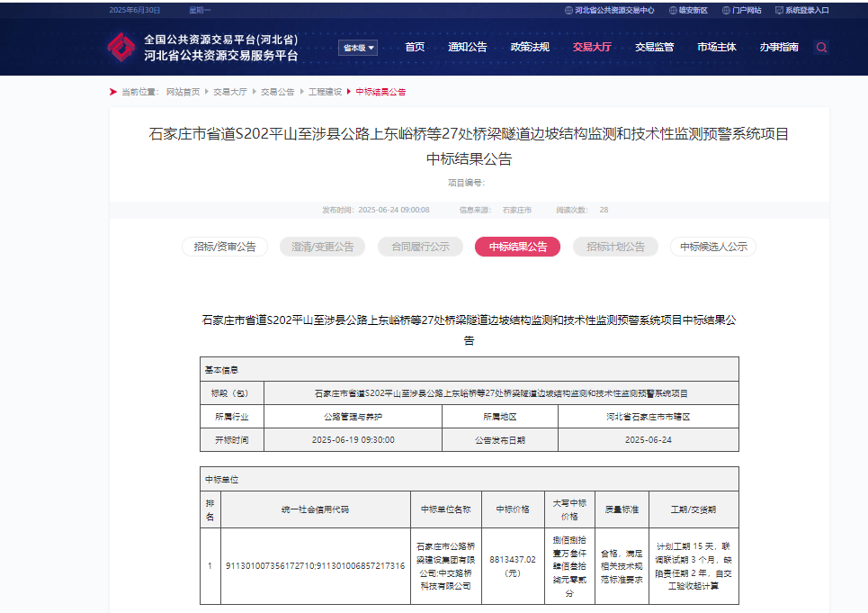Switch to the 招标/资审公告 tab
This screenshot has width=868, height=613.
[225, 247]
